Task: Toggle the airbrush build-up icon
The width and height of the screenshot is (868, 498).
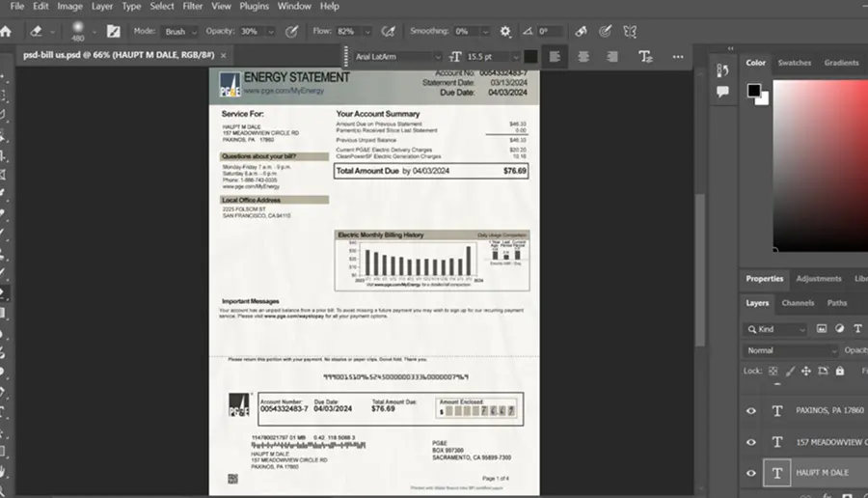Action: click(x=388, y=32)
